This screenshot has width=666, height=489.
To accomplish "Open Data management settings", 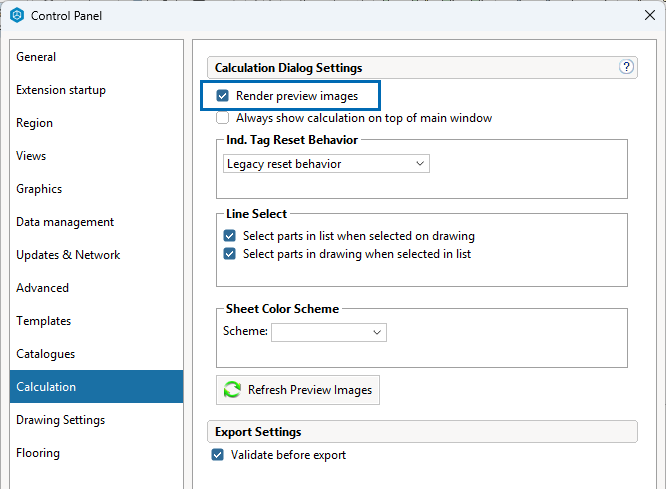I will pyautogui.click(x=97, y=222).
